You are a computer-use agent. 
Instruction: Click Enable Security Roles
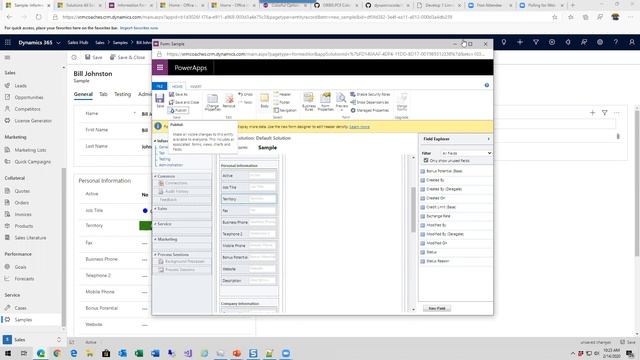coord(370,94)
